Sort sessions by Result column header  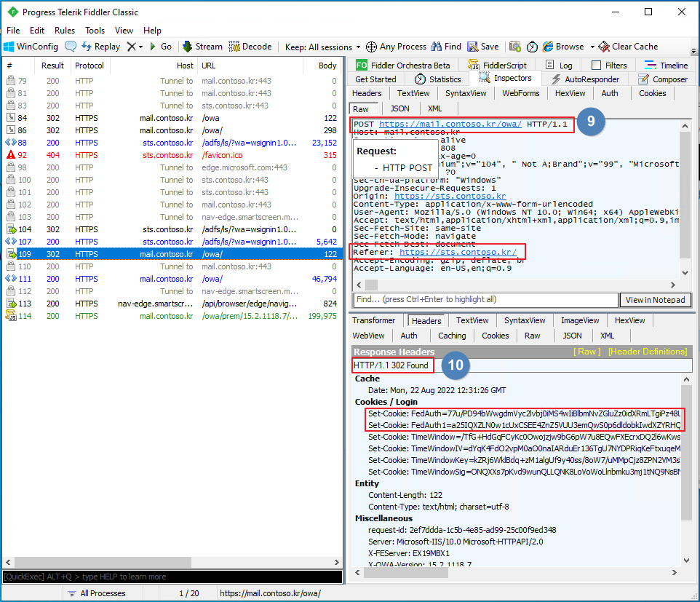point(52,66)
